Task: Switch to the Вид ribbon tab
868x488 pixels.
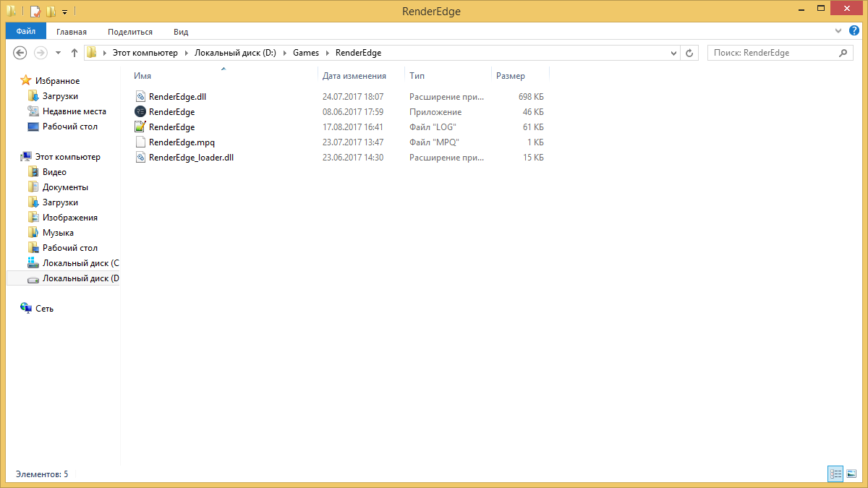Action: pyautogui.click(x=181, y=32)
